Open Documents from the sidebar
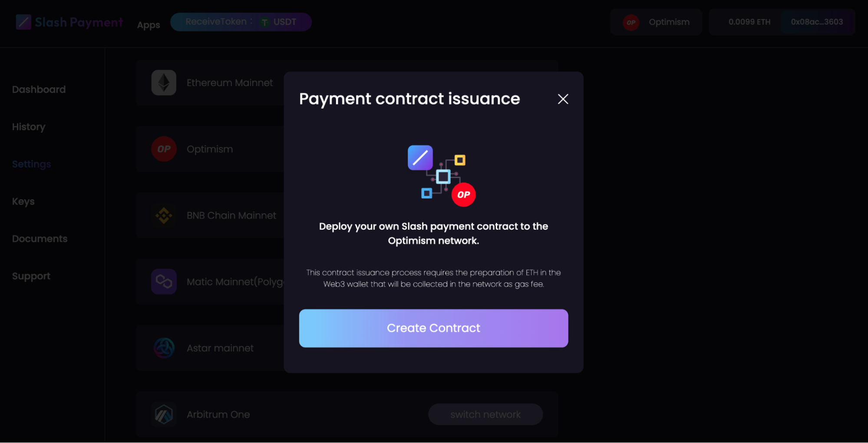 pyautogui.click(x=40, y=239)
